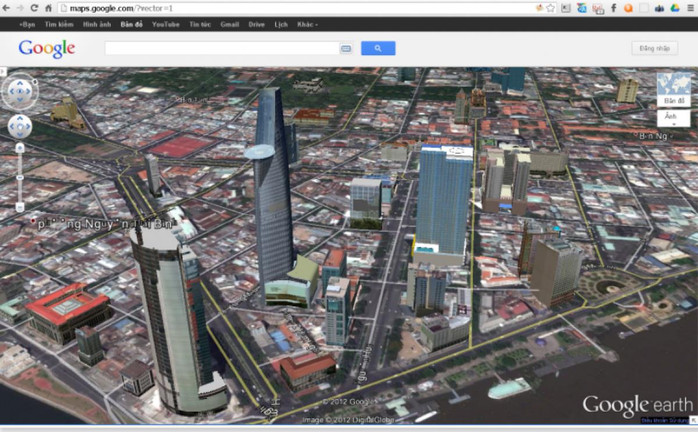Image resolution: width=698 pixels, height=432 pixels.
Task: Click the zoom-out button below the zoom slider
Action: (x=19, y=207)
